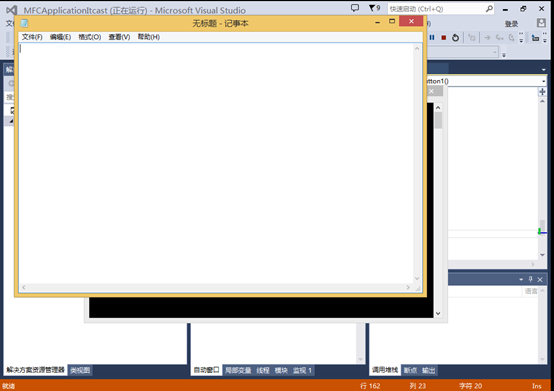554x391 pixels.
Task: Click the Step Into debug icon
Action: (499, 37)
